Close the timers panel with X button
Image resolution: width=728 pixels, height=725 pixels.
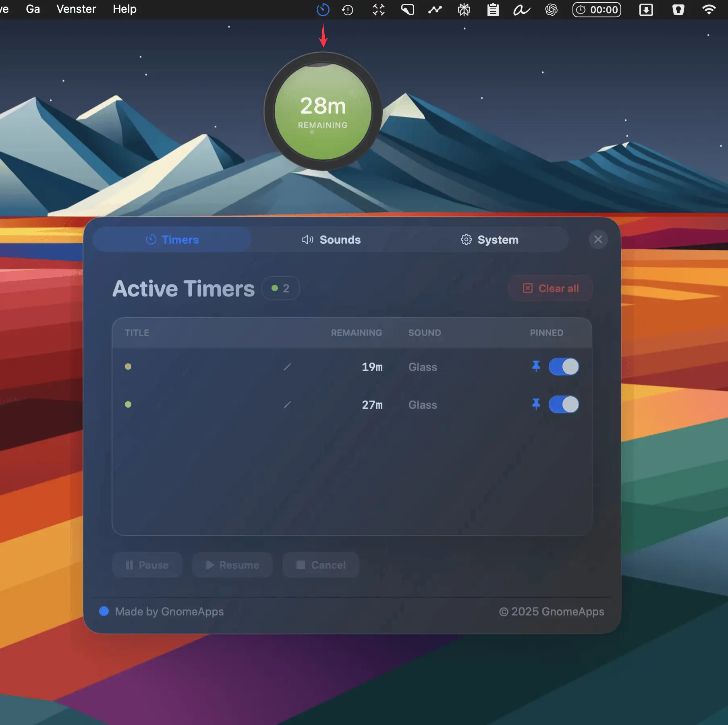tap(598, 240)
